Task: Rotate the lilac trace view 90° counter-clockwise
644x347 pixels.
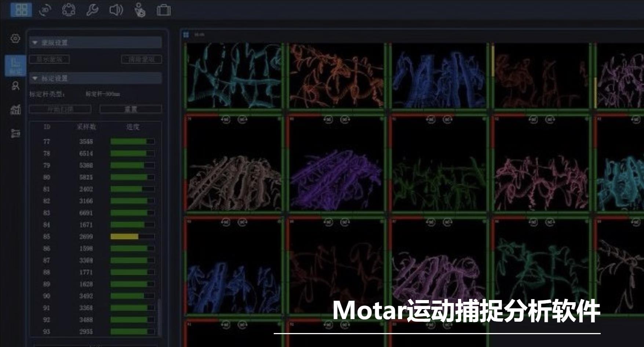Action: pos(431,222)
